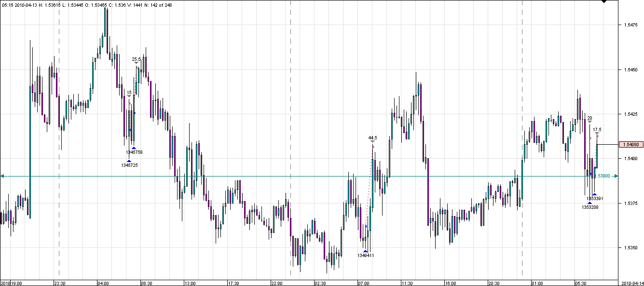Click trade order label 1345758
Image resolution: width=644 pixels, height=286 pixels.
[x=134, y=152]
